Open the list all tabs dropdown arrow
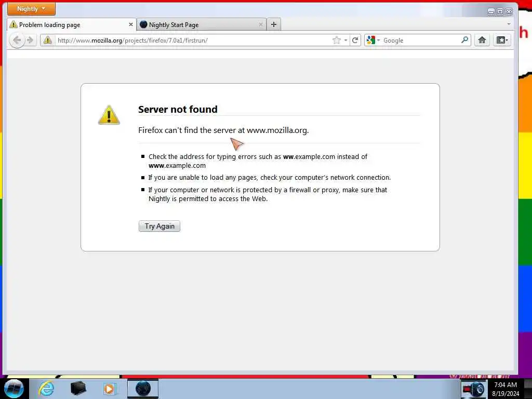The height and width of the screenshot is (399, 532). click(x=509, y=24)
